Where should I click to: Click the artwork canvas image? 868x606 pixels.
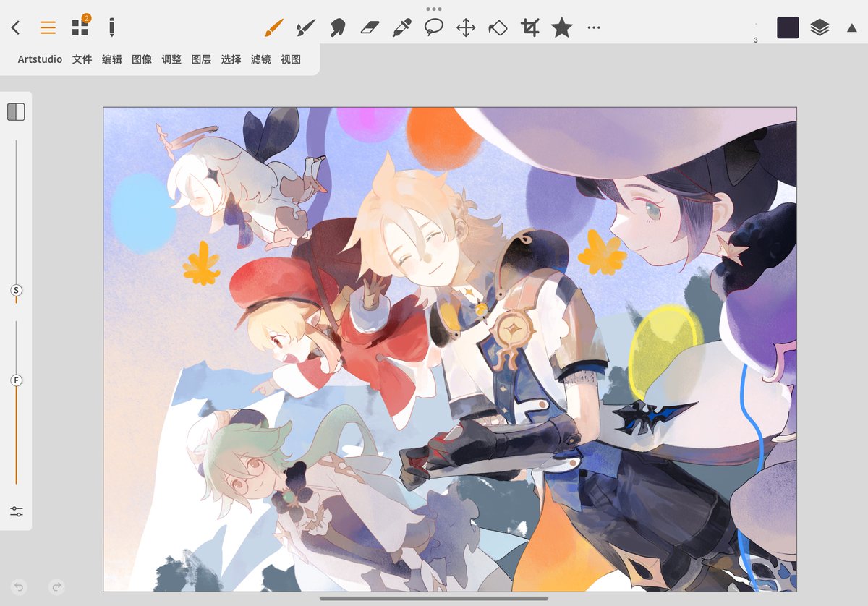[450, 349]
